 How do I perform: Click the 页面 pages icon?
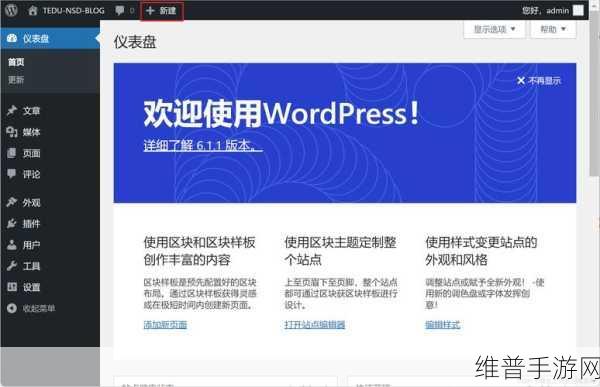click(12, 153)
